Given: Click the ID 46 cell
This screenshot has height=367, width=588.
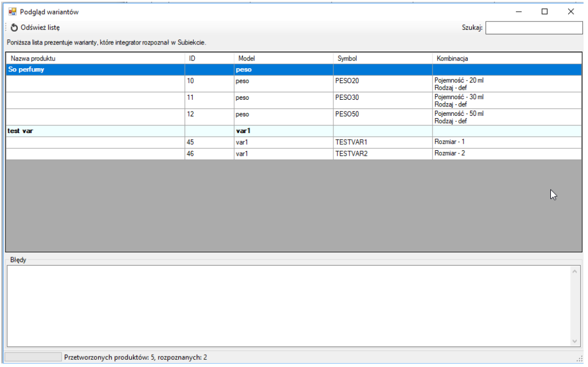Looking at the screenshot, I should point(209,154).
